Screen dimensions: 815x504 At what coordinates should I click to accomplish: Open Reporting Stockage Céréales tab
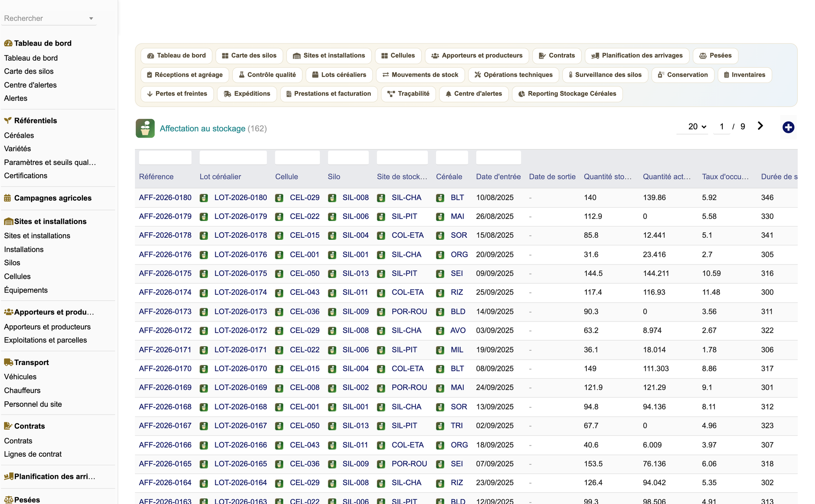(x=567, y=94)
